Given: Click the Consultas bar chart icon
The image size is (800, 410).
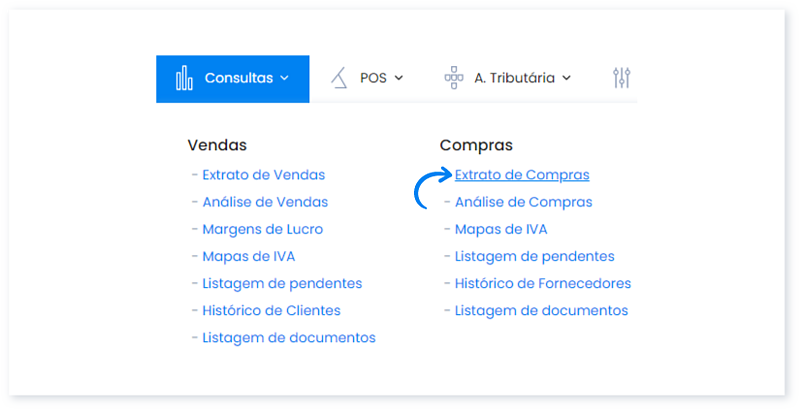Looking at the screenshot, I should 184,78.
